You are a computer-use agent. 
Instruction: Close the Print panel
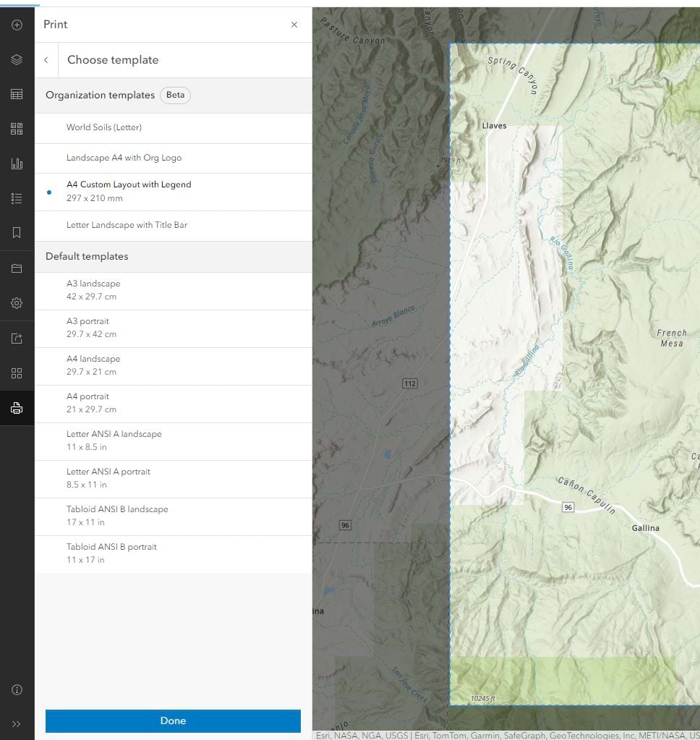click(294, 24)
